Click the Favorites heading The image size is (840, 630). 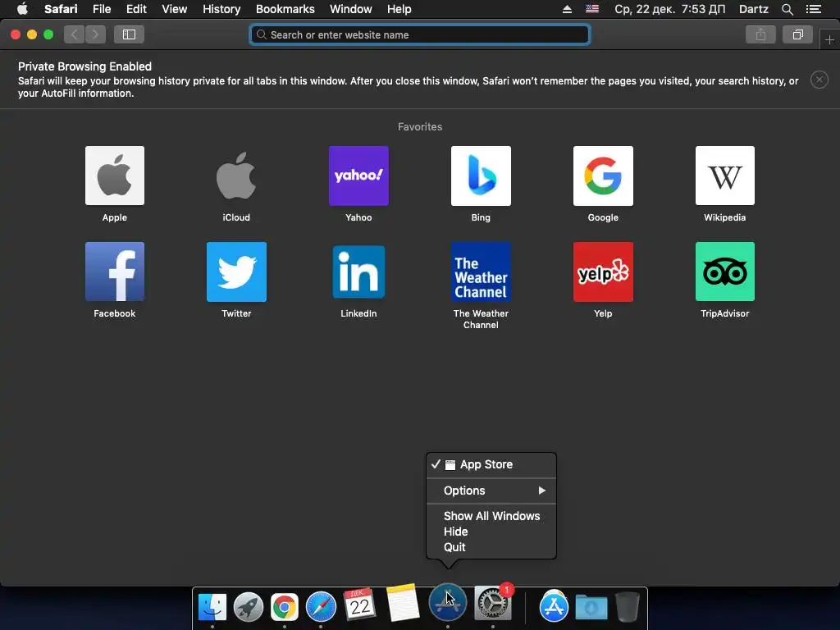click(420, 127)
